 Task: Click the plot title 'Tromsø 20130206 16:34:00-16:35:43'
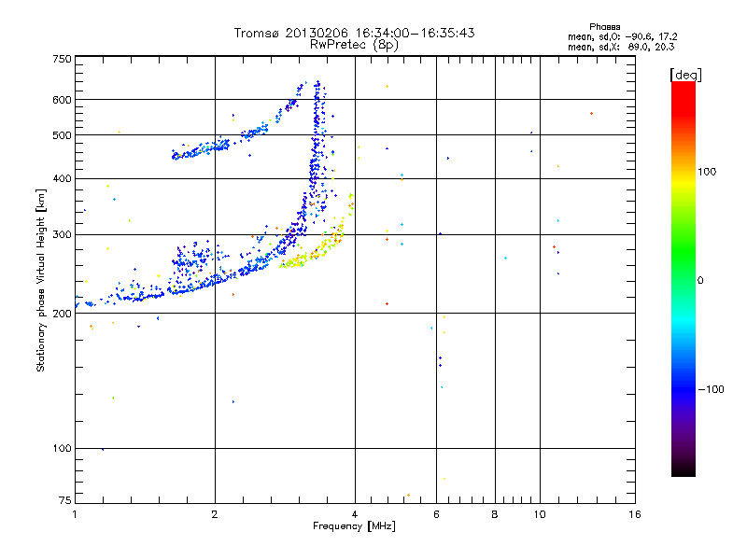pyautogui.click(x=354, y=33)
